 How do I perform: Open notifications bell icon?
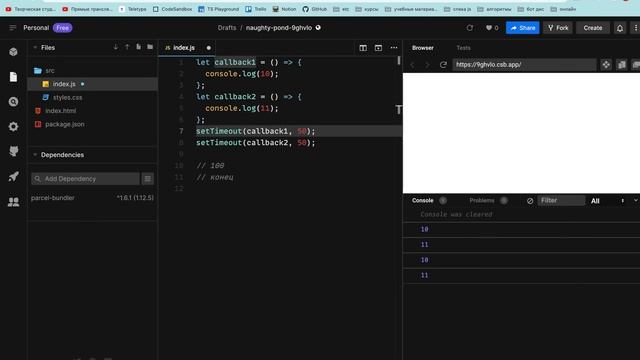(x=620, y=28)
